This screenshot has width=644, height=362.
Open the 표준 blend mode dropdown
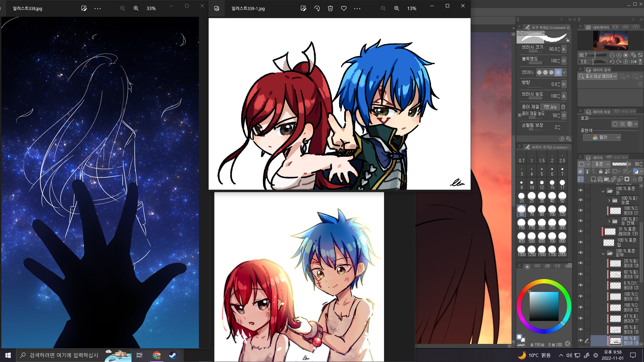point(601,164)
